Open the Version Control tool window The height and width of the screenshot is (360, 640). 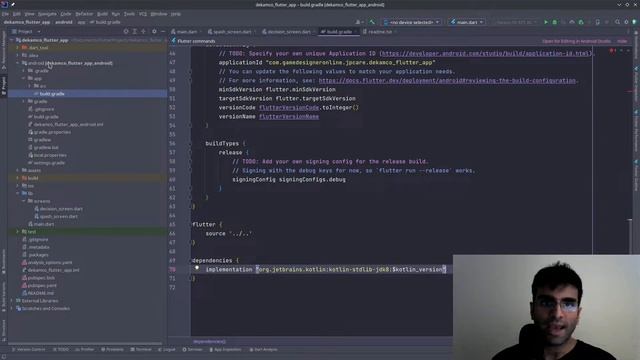coord(29,350)
